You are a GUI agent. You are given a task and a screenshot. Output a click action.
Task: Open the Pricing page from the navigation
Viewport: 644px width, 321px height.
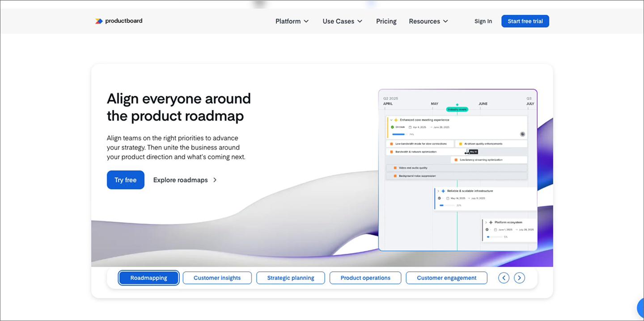pyautogui.click(x=386, y=21)
